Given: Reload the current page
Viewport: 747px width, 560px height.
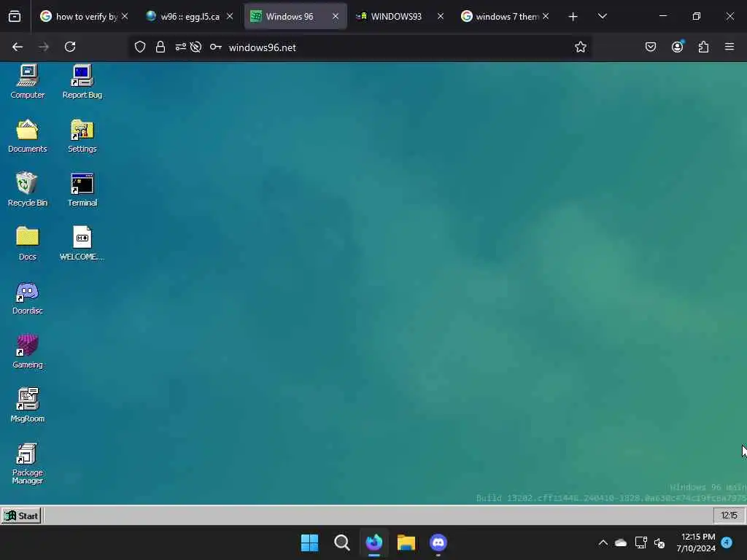Looking at the screenshot, I should (x=70, y=47).
